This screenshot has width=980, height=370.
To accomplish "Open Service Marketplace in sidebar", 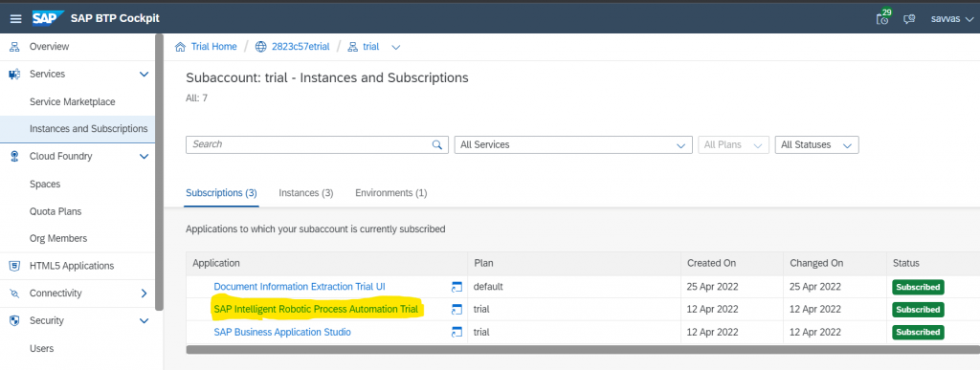I will tap(73, 101).
